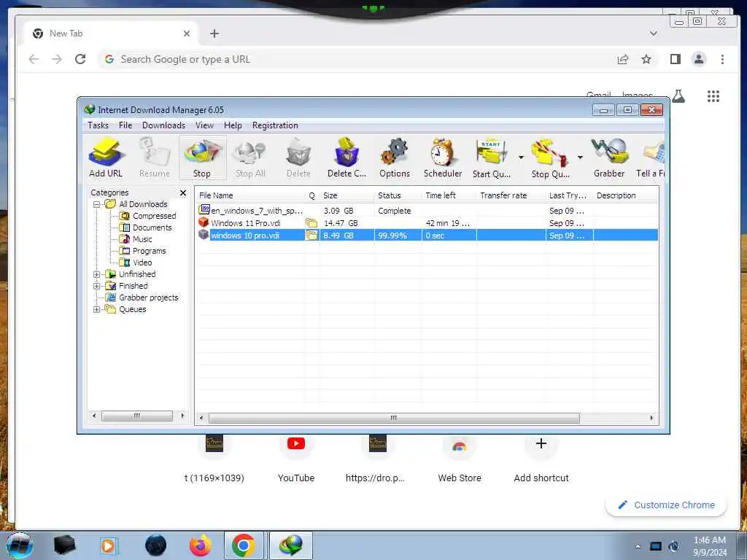Open Chrome profile avatar

coord(699,59)
